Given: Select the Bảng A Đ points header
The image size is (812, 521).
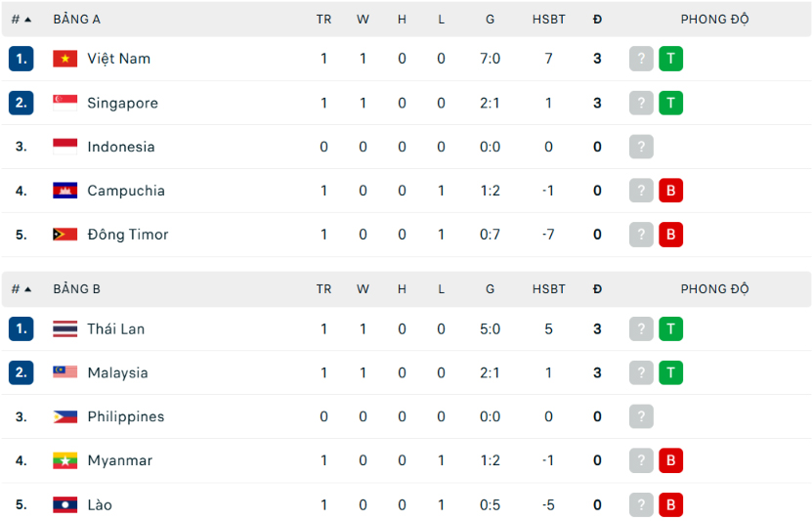Looking at the screenshot, I should pos(597,20).
